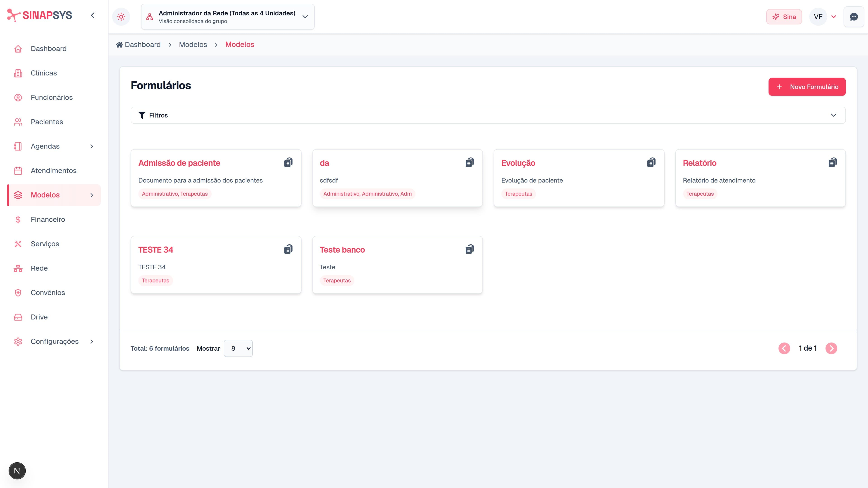868x488 pixels.
Task: Go to next page with right arrow
Action: [831, 348]
